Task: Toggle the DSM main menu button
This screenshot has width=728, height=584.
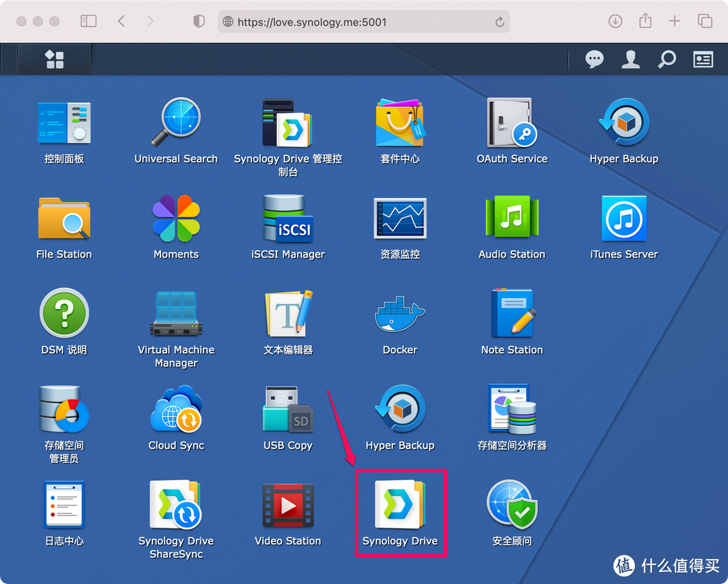Action: click(55, 59)
